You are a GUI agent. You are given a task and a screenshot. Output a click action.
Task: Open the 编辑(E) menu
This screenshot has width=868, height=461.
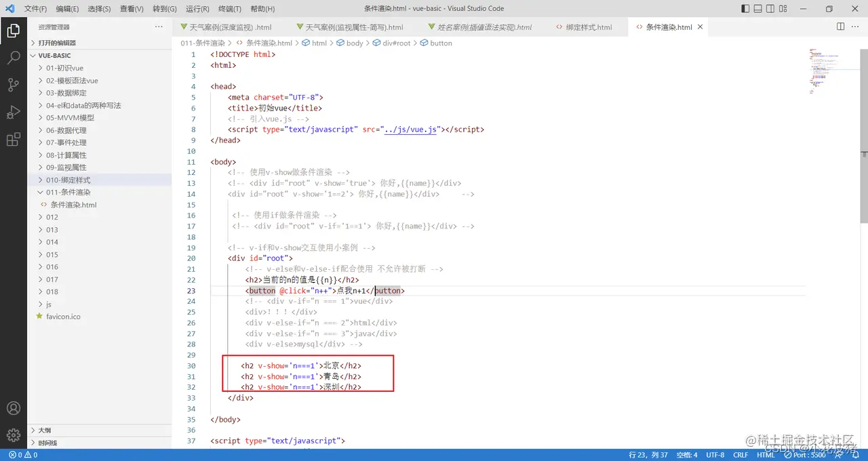click(67, 9)
